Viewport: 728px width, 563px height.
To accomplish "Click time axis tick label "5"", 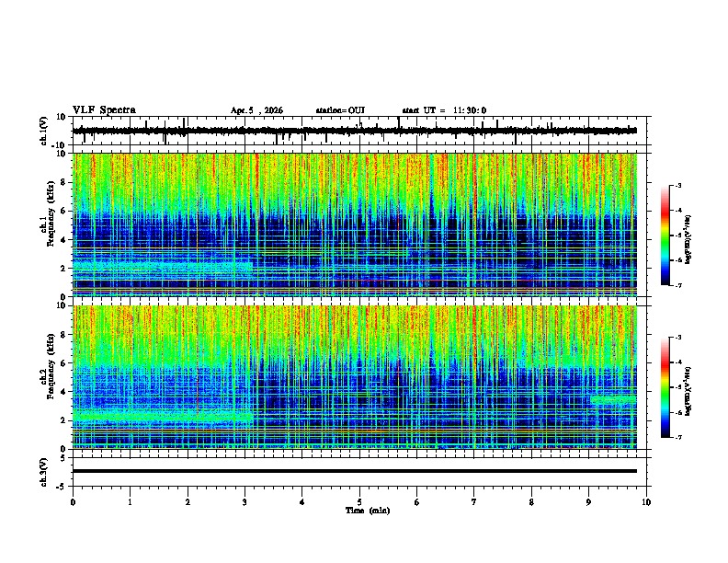I will pos(359,502).
